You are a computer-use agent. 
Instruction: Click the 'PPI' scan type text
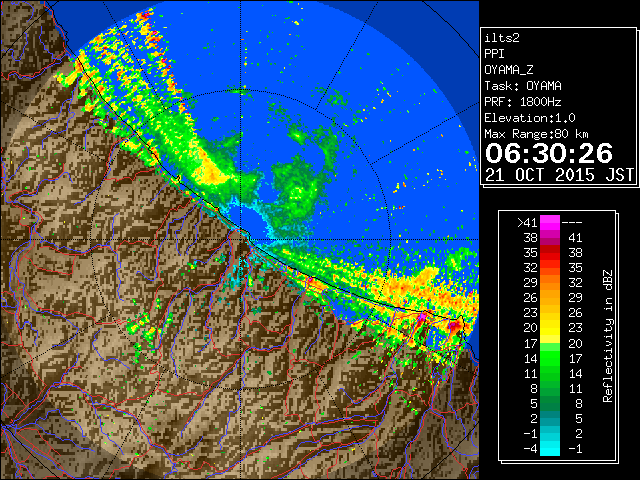tap(494, 54)
